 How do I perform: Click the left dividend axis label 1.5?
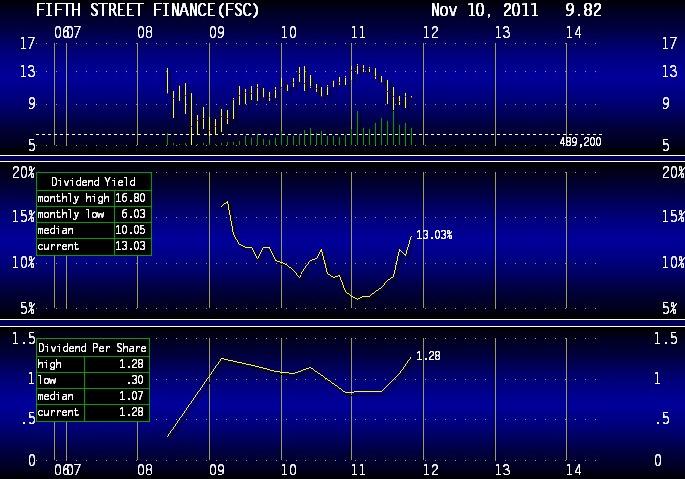point(23,339)
